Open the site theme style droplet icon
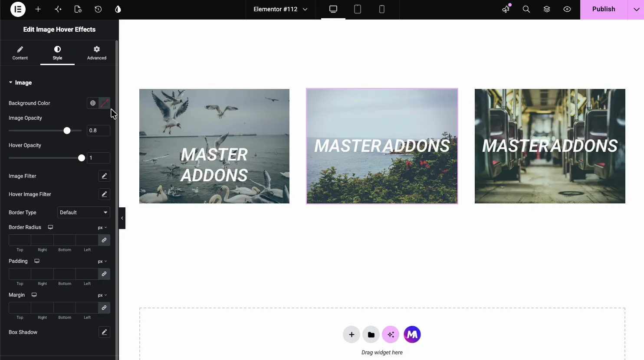Screen dimensions: 644x360 (118, 9)
